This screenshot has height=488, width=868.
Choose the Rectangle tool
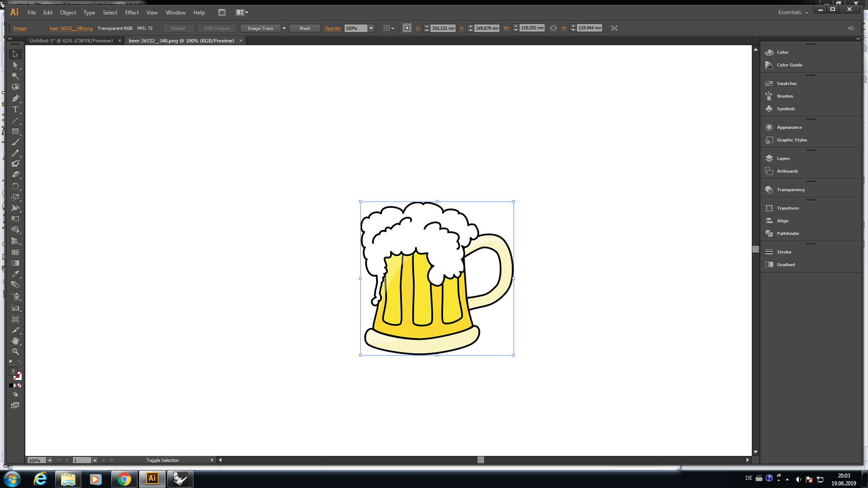pyautogui.click(x=15, y=131)
